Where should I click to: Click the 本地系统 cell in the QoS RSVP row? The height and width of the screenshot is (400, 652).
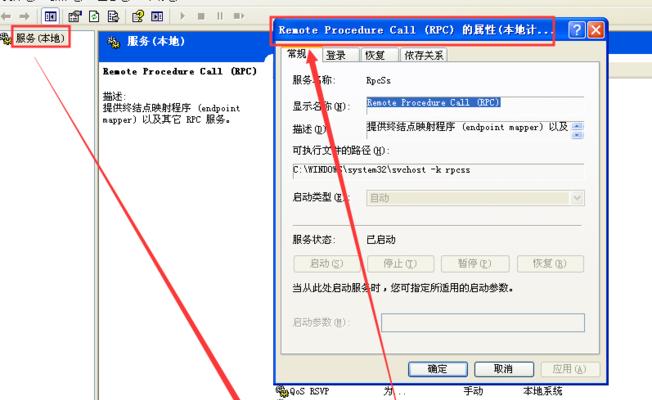(543, 391)
